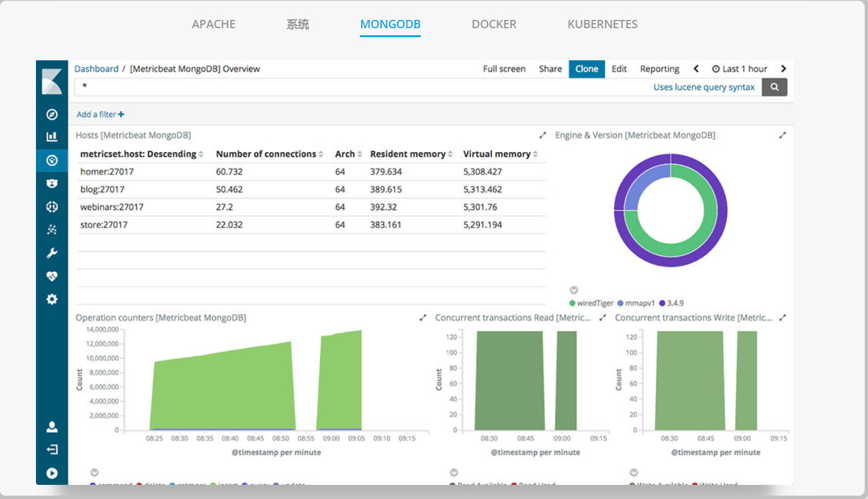Toggle legend of Concurrent transactions Write

634,473
